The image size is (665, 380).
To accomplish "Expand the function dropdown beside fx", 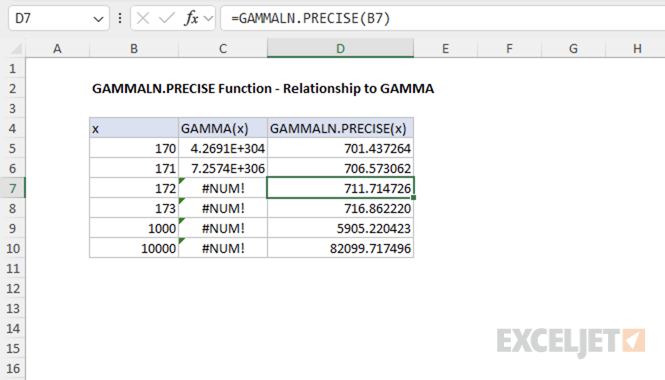I will point(208,18).
